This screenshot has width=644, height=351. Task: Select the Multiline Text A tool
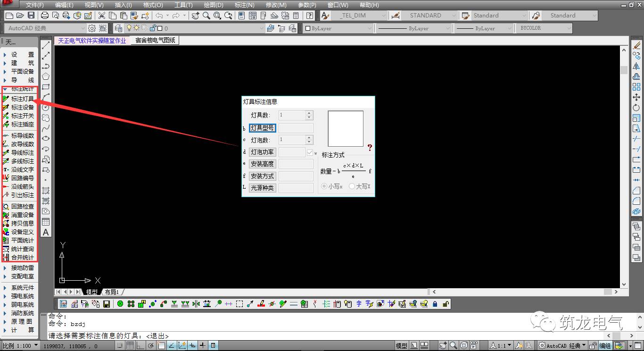coord(46,232)
